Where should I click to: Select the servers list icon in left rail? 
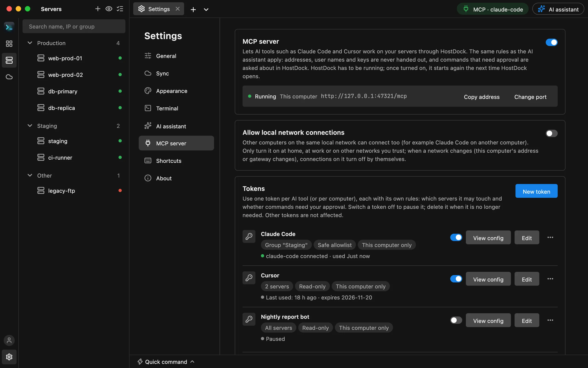click(9, 60)
